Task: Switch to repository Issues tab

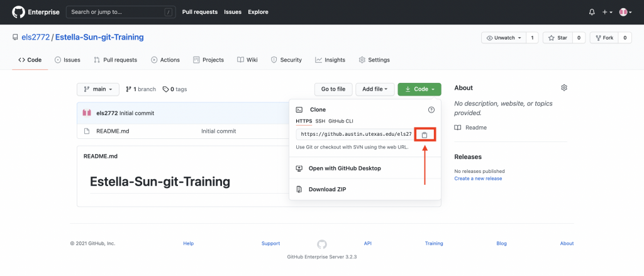Action: (x=67, y=60)
